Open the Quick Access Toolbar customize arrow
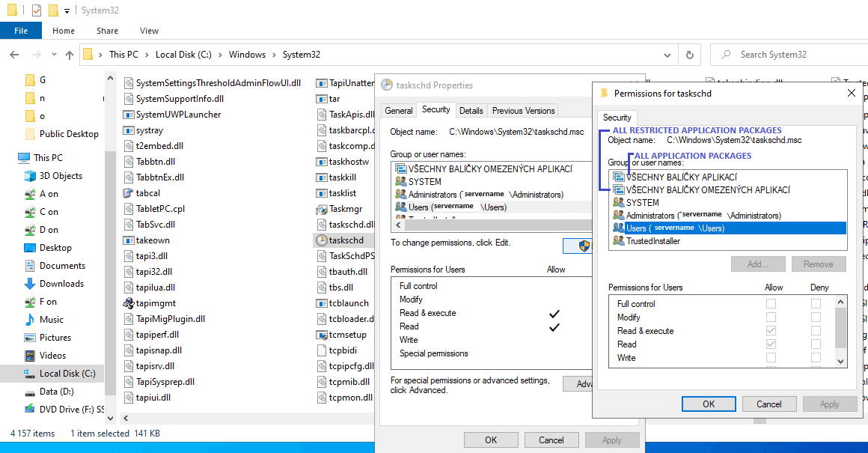This screenshot has height=453, width=868. [x=67, y=10]
